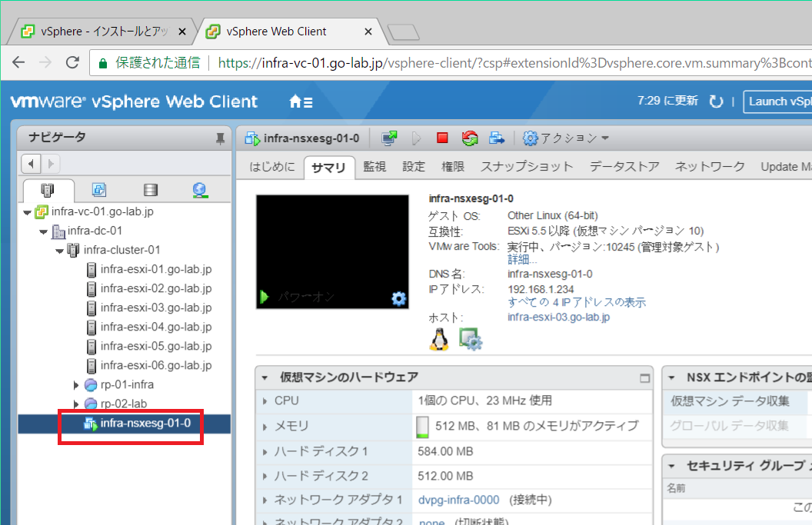812x525 pixels.
Task: Open the ネットワーク tab
Action: point(710,167)
